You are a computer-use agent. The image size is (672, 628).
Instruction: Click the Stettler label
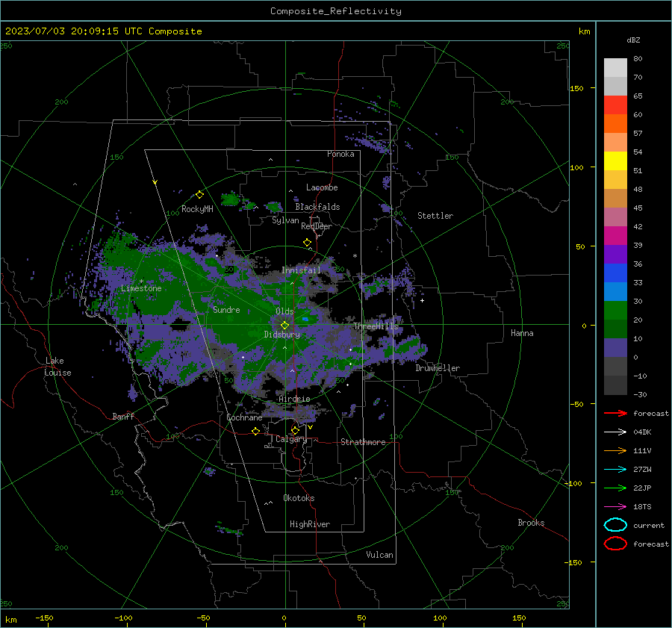[435, 216]
